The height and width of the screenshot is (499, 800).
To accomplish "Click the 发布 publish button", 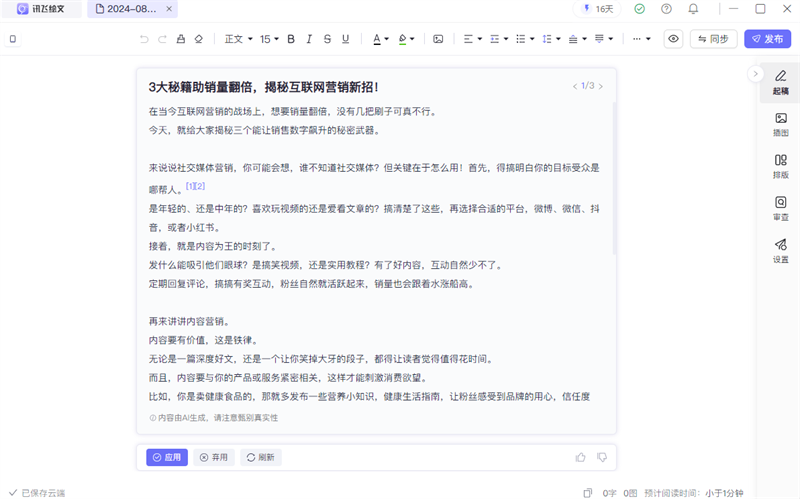I will tap(767, 39).
